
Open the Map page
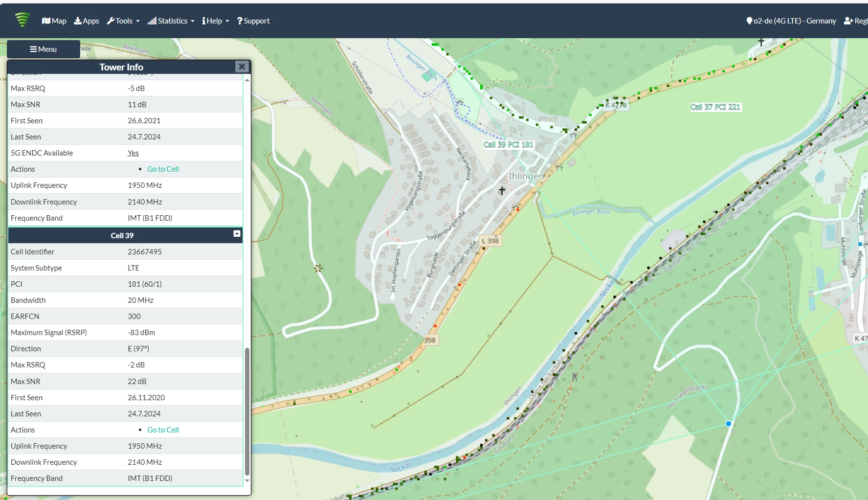[54, 21]
